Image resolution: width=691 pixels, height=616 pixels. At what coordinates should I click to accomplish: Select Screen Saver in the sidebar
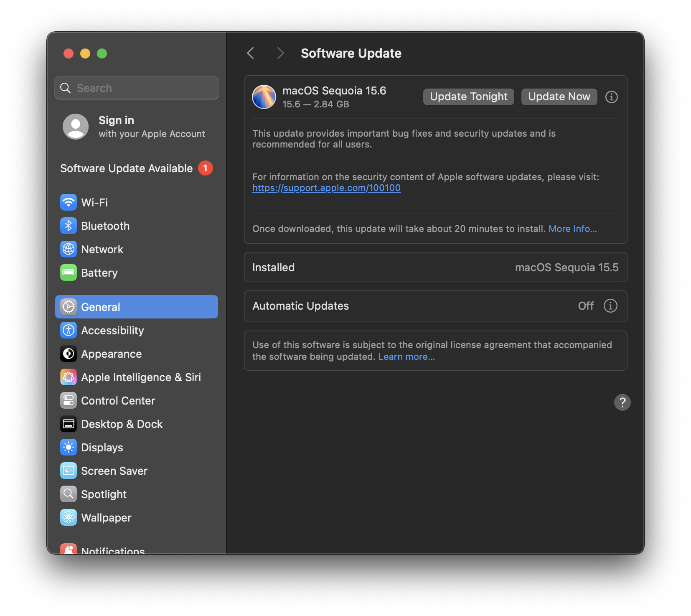tap(137, 471)
